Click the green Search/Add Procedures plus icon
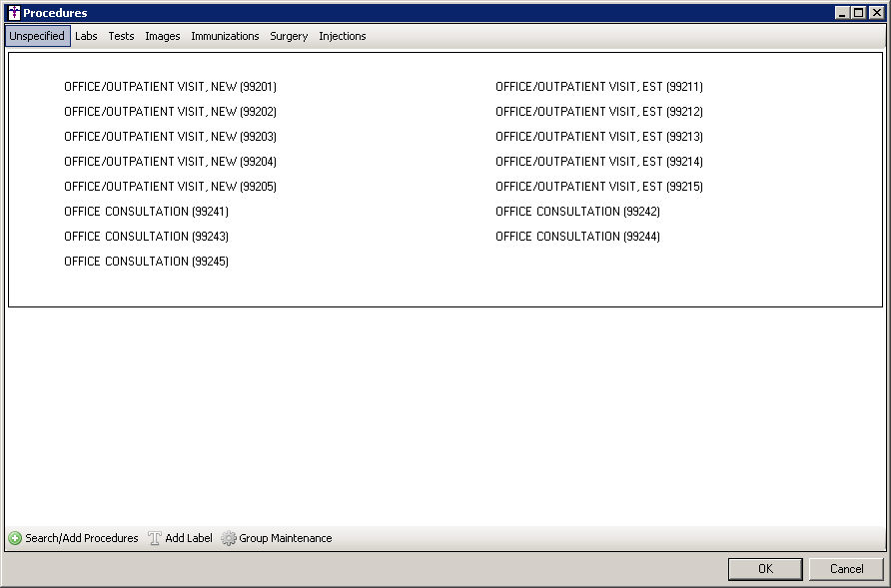This screenshot has height=588, width=891. point(15,538)
